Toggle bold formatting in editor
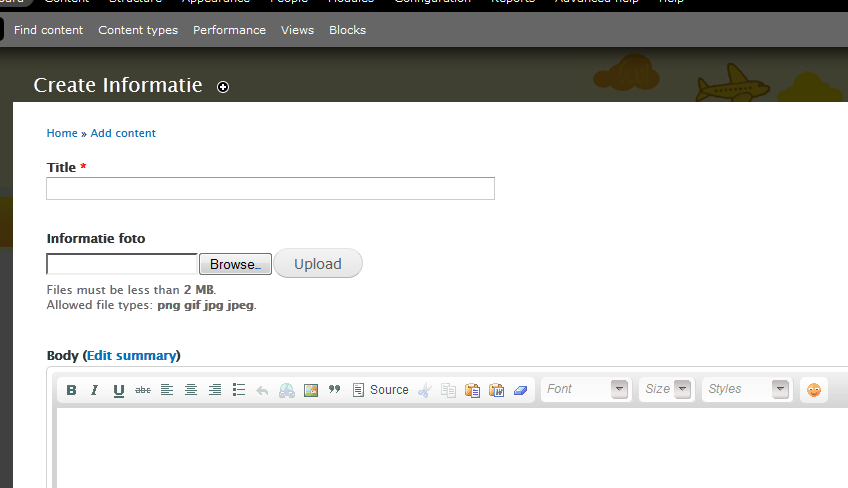Screen dimensions: 848x488 (71, 390)
